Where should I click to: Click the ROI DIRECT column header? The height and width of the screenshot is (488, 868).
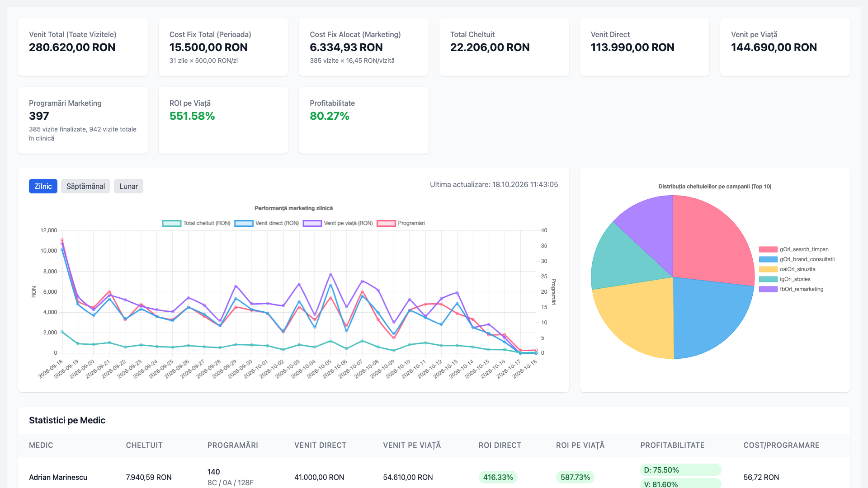tap(500, 445)
